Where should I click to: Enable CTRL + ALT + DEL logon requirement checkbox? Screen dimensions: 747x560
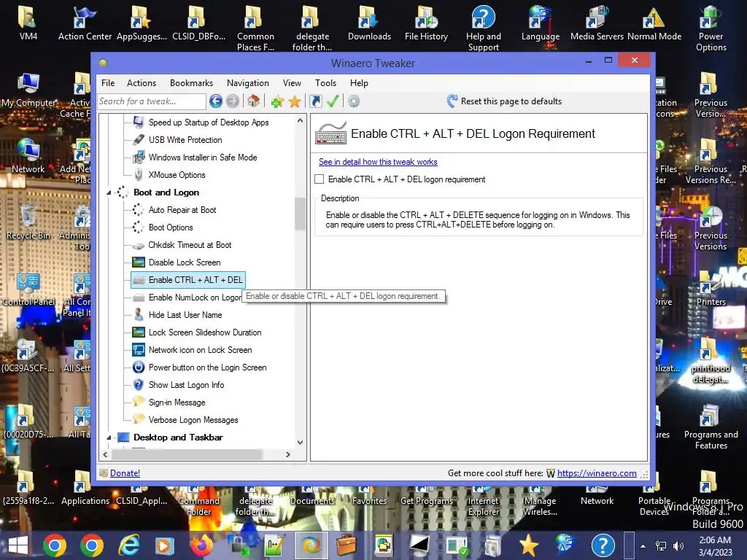coord(320,179)
